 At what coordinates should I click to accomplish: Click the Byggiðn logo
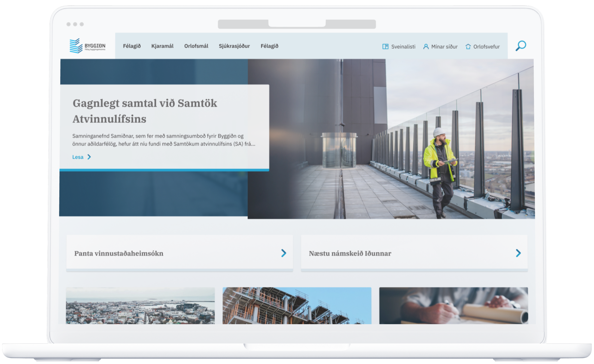(x=87, y=46)
